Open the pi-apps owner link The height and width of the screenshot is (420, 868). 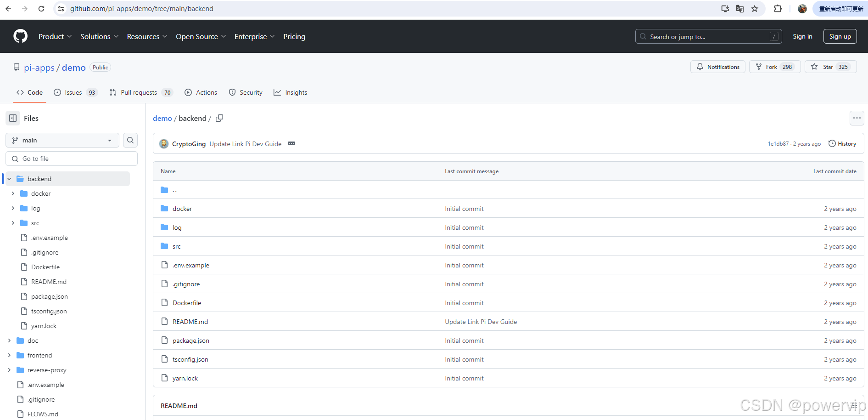39,68
